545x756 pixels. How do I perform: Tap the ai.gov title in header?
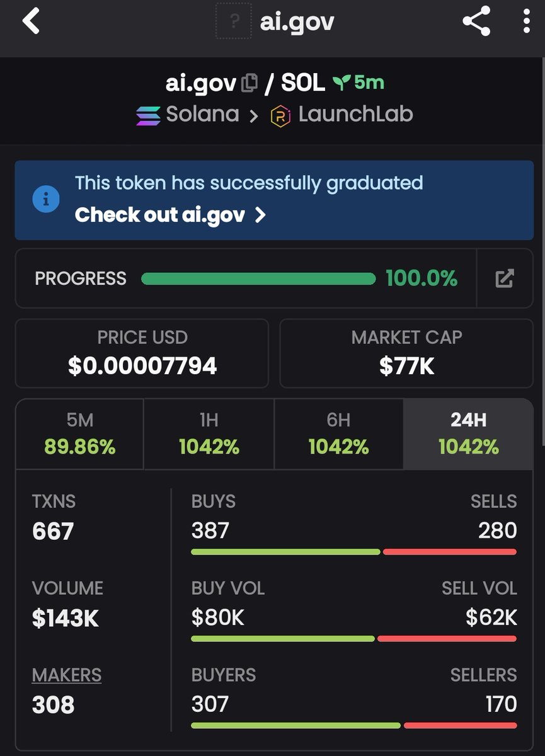(x=297, y=22)
